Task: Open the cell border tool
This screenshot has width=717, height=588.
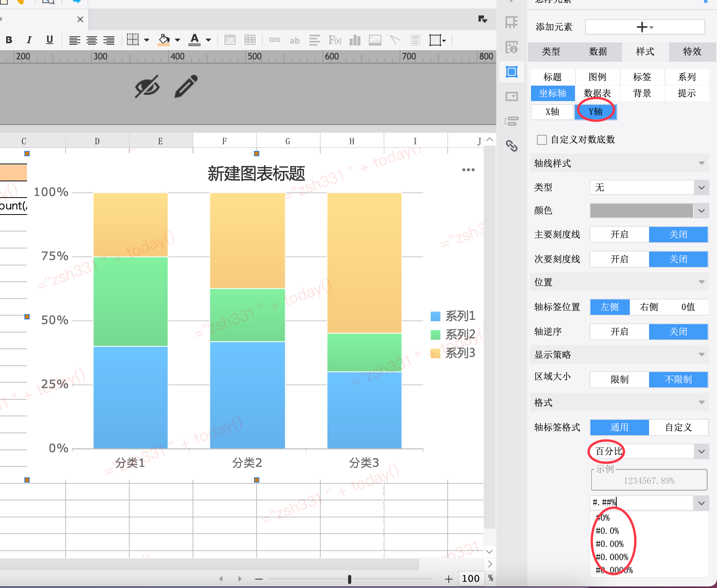Action: (x=133, y=40)
